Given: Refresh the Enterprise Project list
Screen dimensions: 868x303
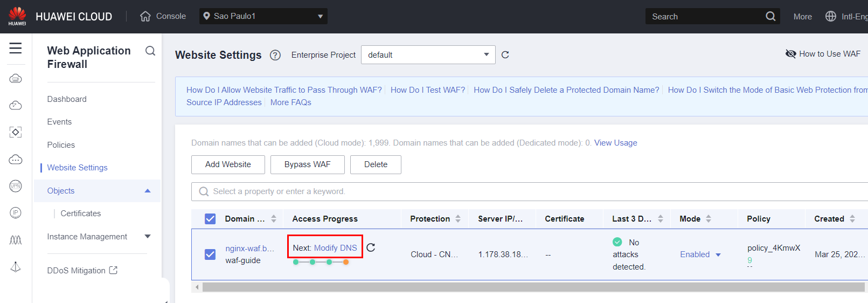Looking at the screenshot, I should point(505,55).
